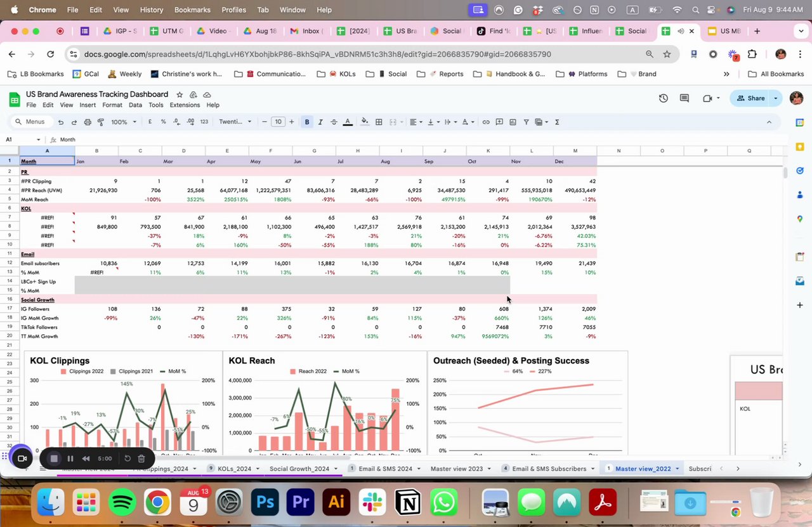
Task: Redo the last action in Sheets toolbar
Action: point(74,122)
